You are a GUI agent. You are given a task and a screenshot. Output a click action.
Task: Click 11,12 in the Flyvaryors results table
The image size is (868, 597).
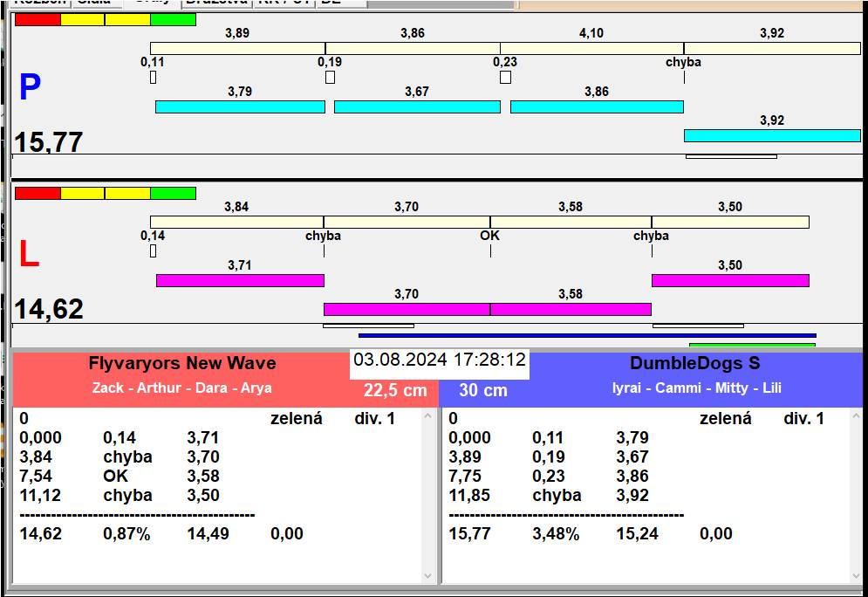click(x=40, y=495)
